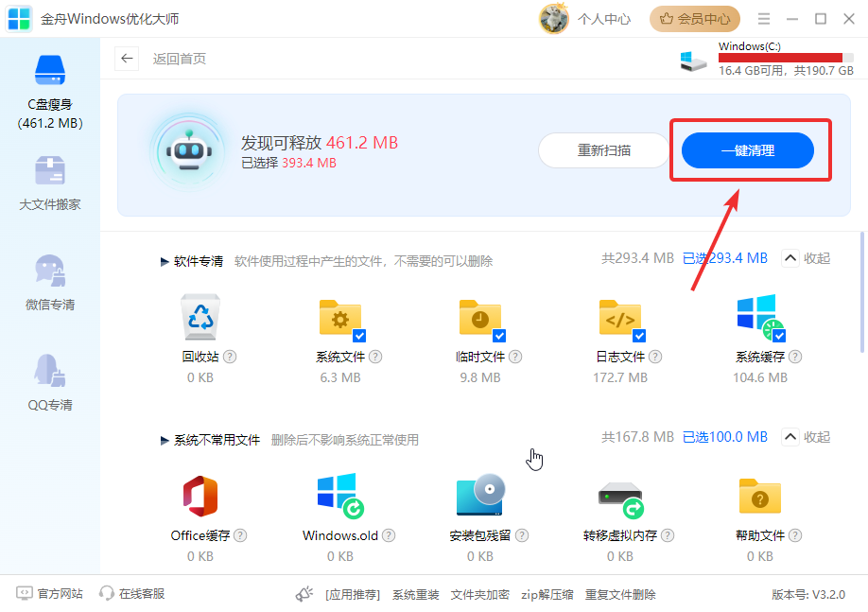Open the 大文件搬家 sidebar section
868x612 pixels.
point(50,184)
